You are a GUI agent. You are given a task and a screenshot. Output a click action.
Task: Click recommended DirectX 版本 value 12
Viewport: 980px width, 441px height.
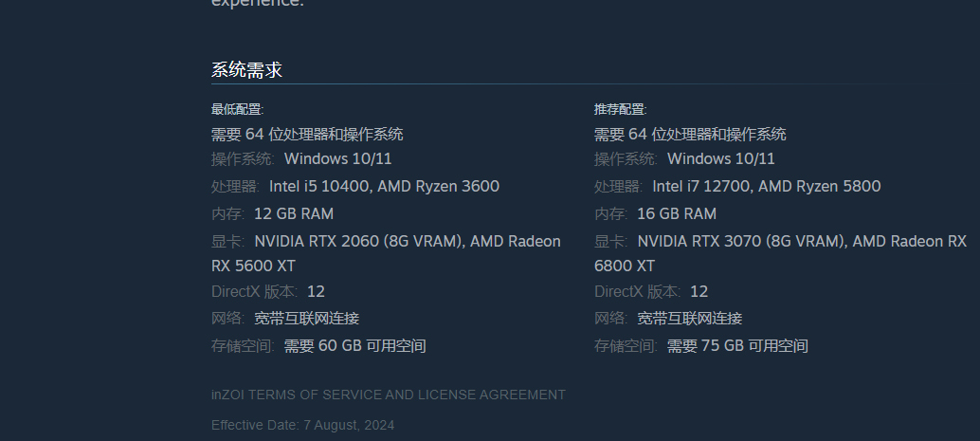point(699,291)
